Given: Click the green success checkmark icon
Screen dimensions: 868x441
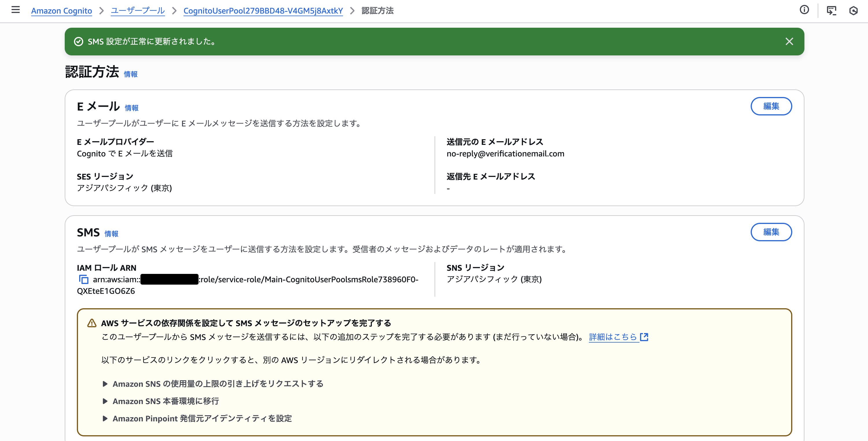Looking at the screenshot, I should (79, 41).
